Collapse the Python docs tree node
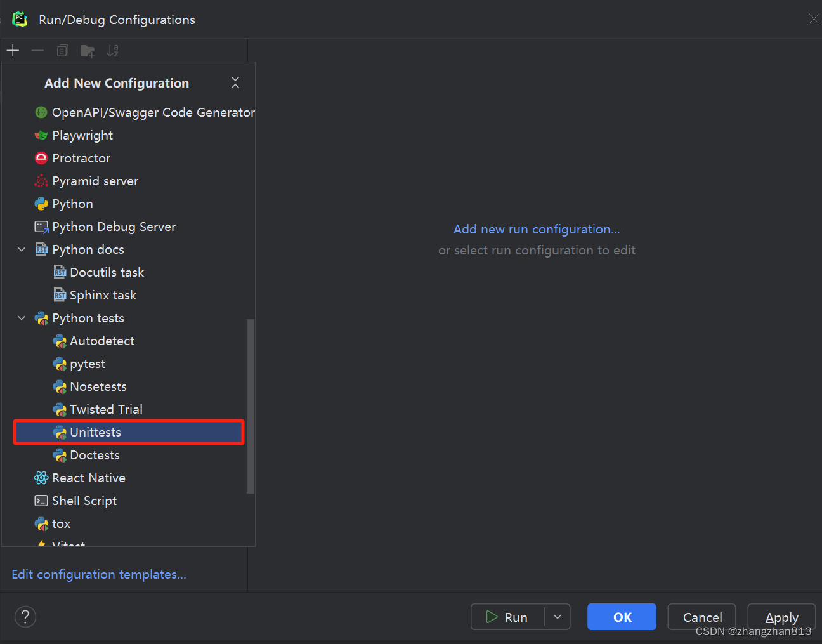The width and height of the screenshot is (822, 644). [22, 249]
